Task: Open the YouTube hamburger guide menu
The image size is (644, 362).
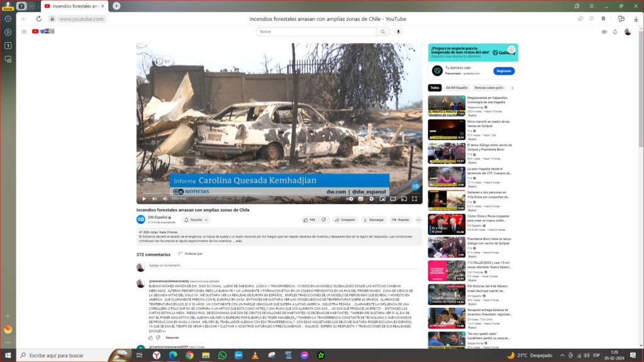Action: [x=24, y=31]
